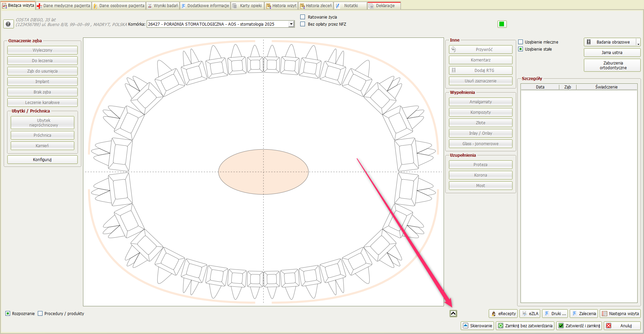Expand the Badania obrazowe dropdown arrow
644x334 pixels.
click(x=638, y=43)
